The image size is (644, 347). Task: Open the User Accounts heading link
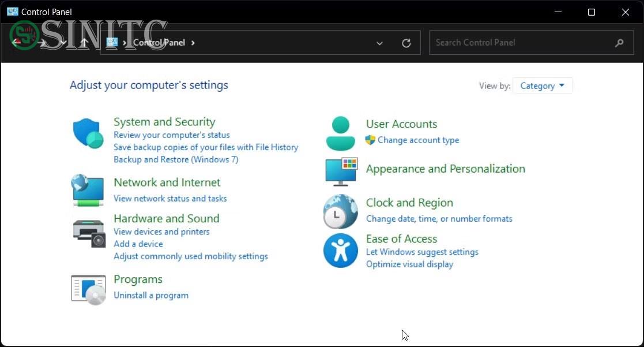click(x=401, y=124)
